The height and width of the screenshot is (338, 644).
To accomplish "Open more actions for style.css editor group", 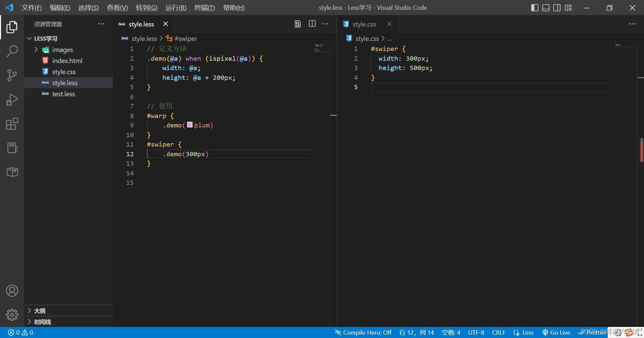I will (632, 24).
